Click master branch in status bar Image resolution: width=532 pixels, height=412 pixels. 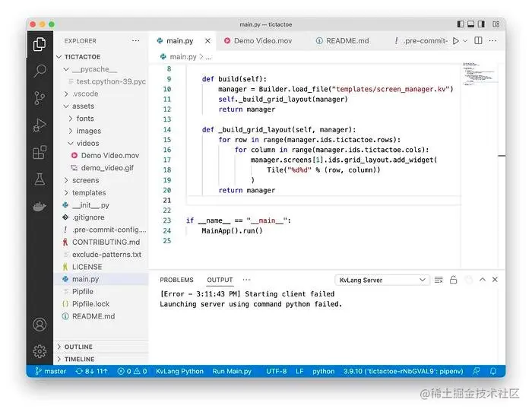pos(51,371)
